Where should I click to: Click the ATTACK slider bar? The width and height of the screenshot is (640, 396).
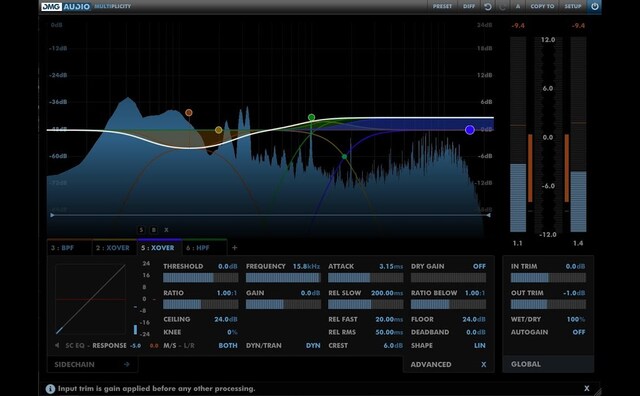click(x=366, y=278)
